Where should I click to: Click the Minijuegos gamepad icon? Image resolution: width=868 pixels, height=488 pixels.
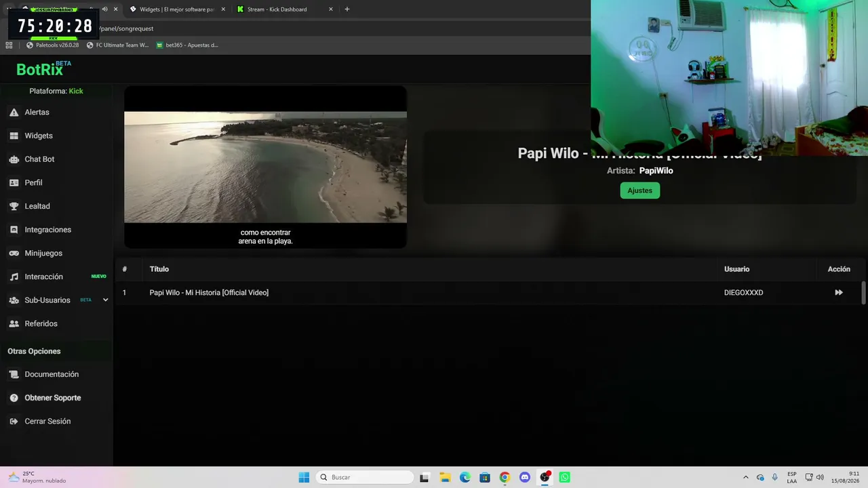[14, 253]
